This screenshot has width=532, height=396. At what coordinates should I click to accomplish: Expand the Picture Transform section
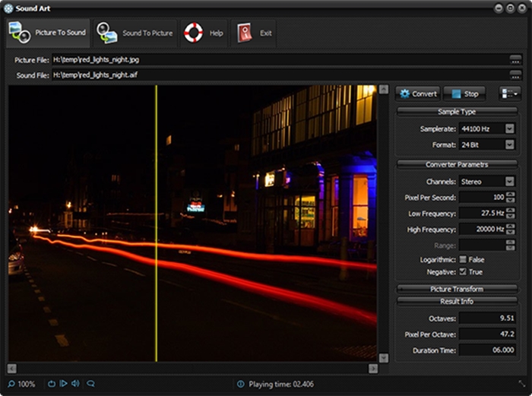click(x=457, y=289)
